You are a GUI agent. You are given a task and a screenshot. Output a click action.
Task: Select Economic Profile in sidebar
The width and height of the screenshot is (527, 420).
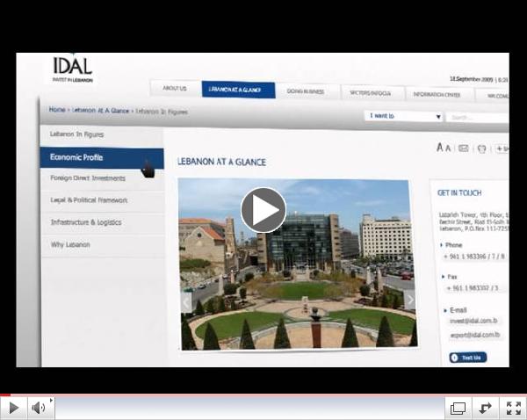102,157
